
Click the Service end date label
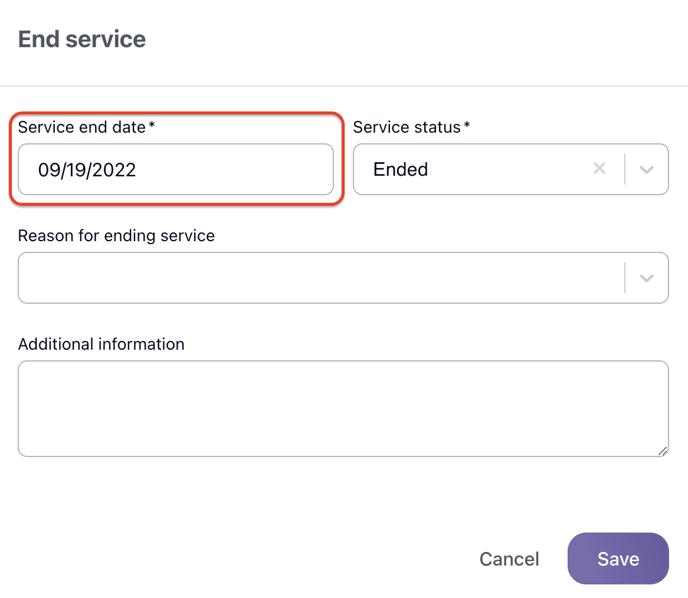[x=82, y=128]
